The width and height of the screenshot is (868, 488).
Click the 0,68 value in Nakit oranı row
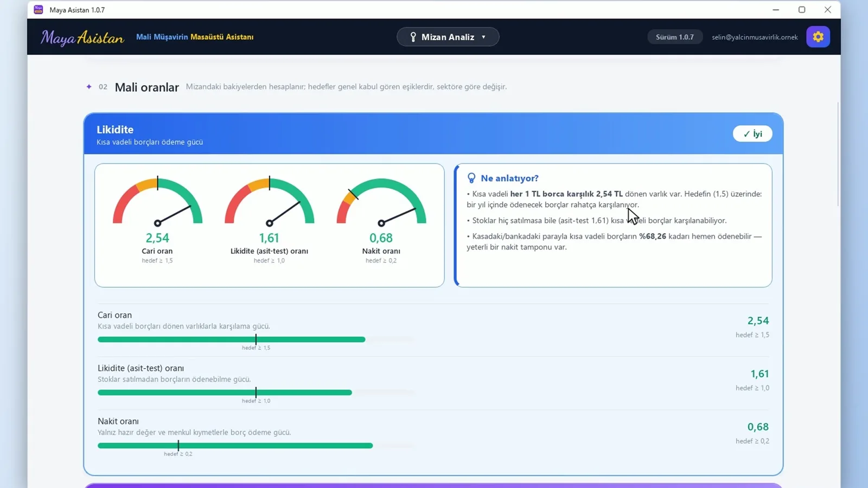tap(758, 427)
